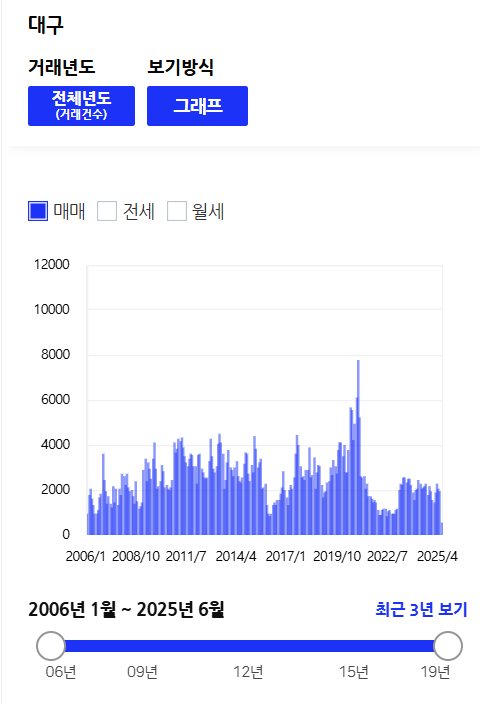Click the 12년 slider tick label
480x704 pixels.
248,672
